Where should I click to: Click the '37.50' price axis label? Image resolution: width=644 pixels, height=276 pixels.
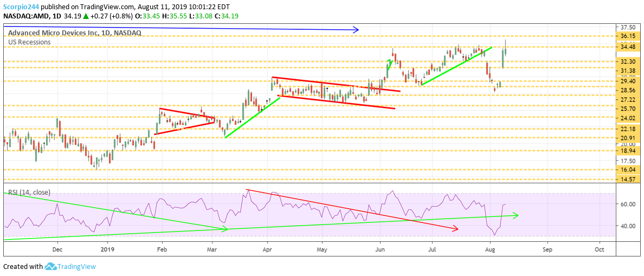pyautogui.click(x=628, y=28)
